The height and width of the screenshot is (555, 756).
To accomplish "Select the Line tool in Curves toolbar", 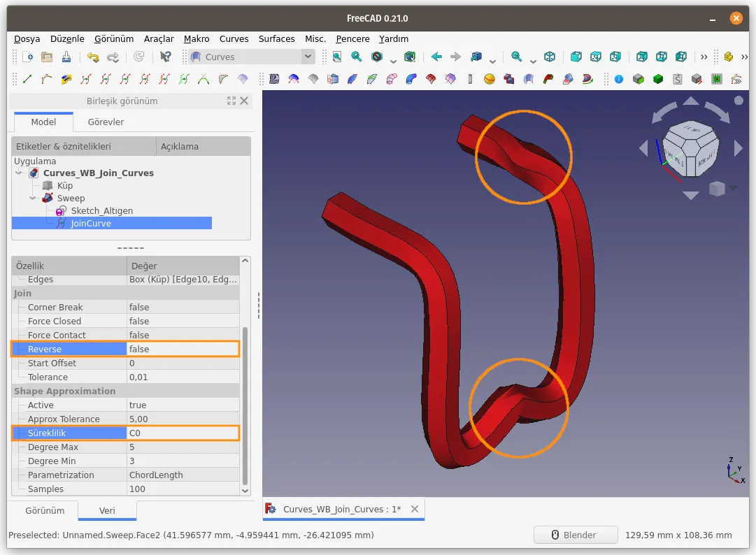I will coord(27,79).
